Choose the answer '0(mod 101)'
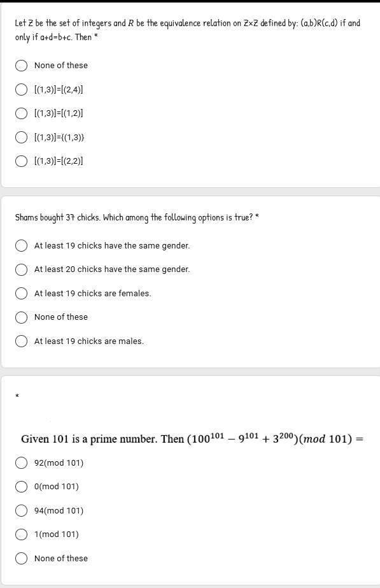This screenshot has height=588, width=380. [x=21, y=487]
